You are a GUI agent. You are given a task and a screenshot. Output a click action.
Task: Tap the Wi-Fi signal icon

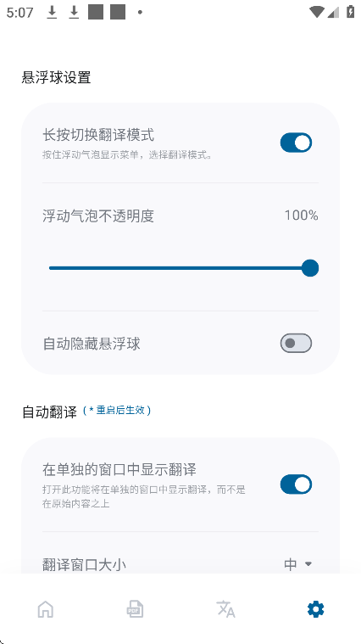coord(317,13)
